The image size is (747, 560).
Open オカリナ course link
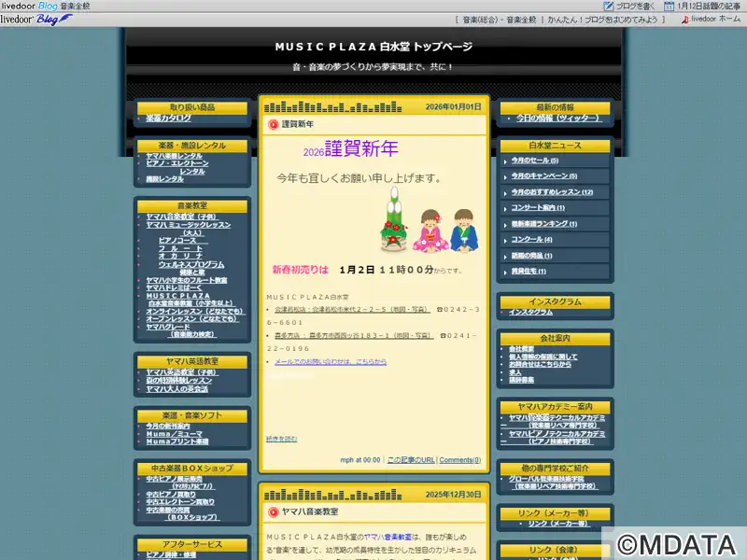pos(180,256)
